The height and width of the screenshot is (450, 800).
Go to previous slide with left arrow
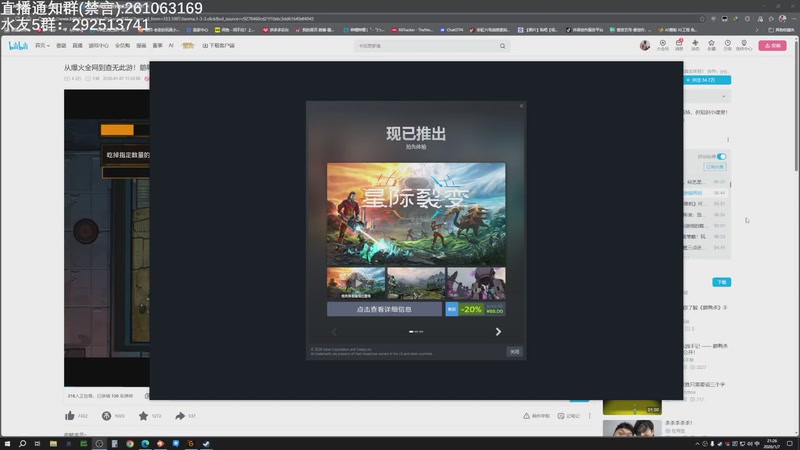point(334,332)
